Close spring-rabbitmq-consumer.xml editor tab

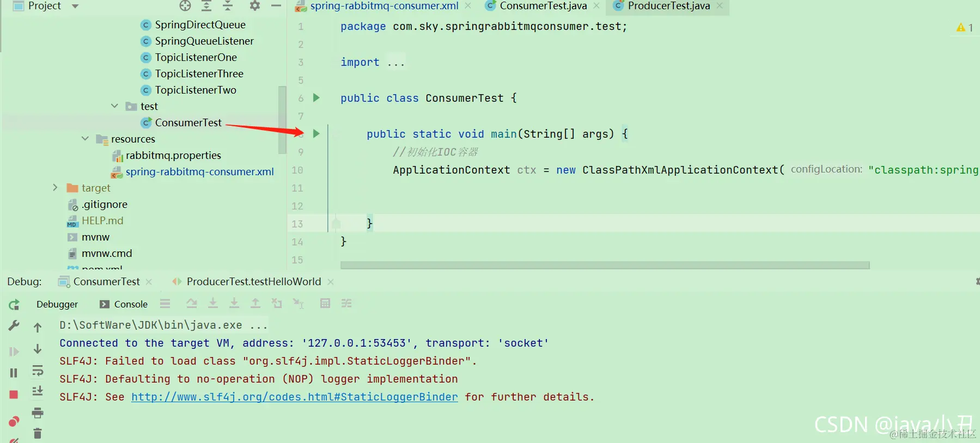click(468, 6)
